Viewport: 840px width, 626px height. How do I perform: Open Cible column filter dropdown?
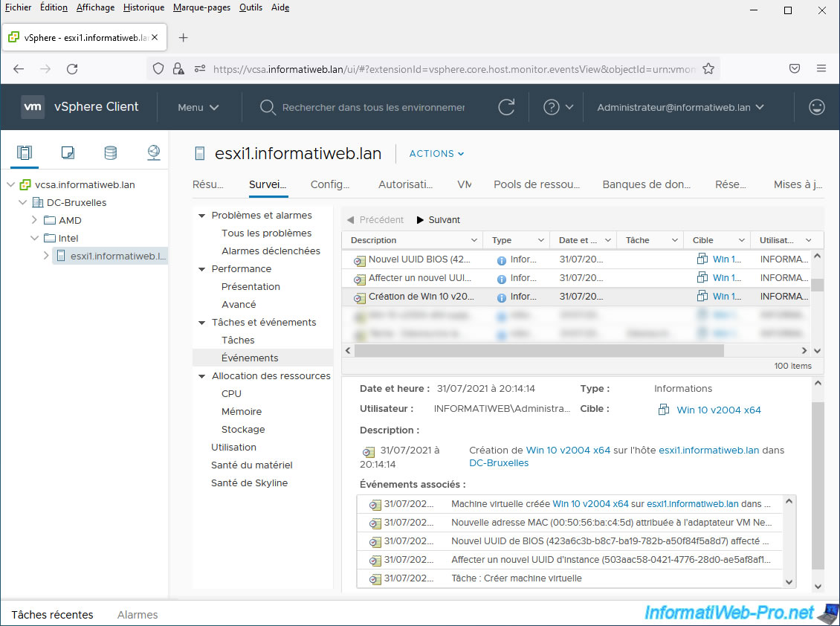741,240
